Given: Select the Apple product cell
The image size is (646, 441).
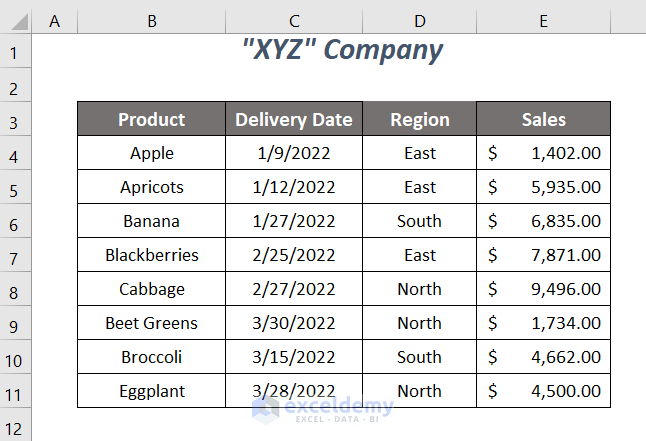Looking at the screenshot, I should (x=151, y=154).
